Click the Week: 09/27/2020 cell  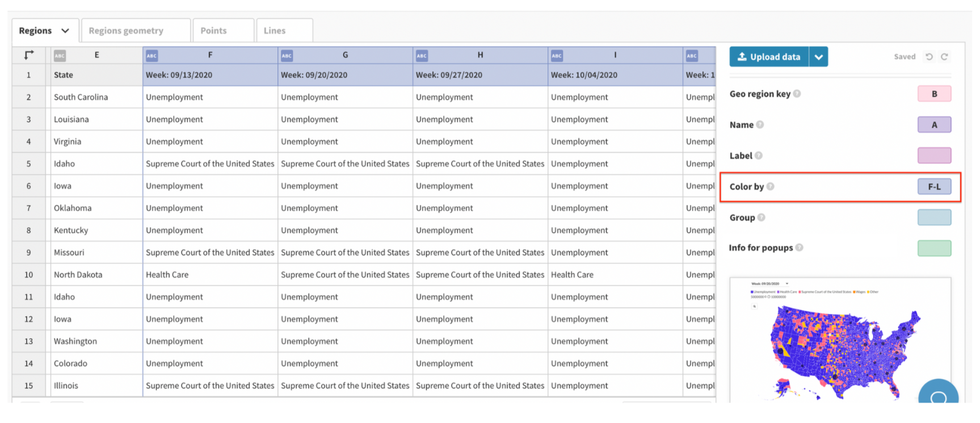481,75
